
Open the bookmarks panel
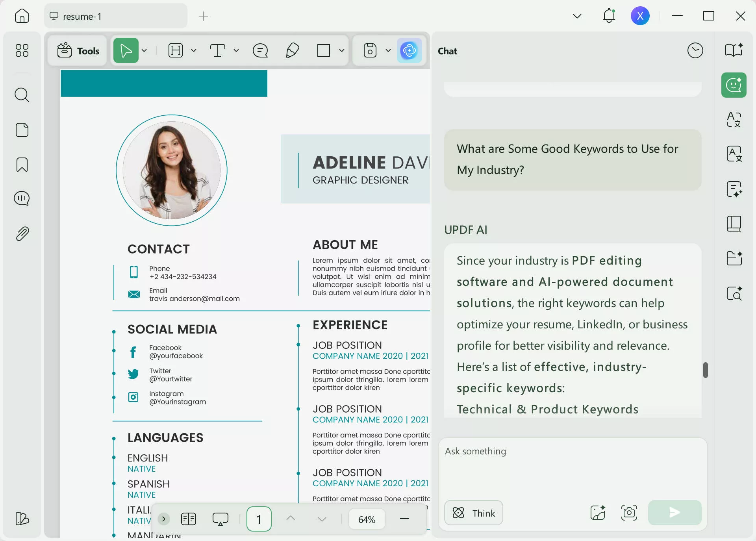pos(22,165)
